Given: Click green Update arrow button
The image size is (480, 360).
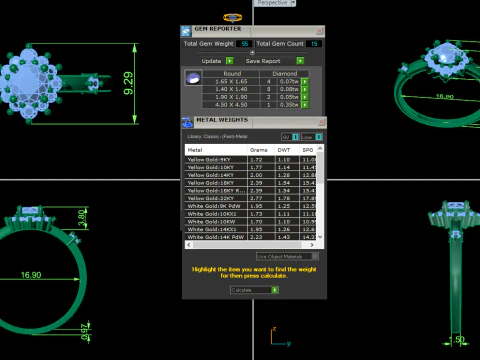Looking at the screenshot, I should 230,61.
